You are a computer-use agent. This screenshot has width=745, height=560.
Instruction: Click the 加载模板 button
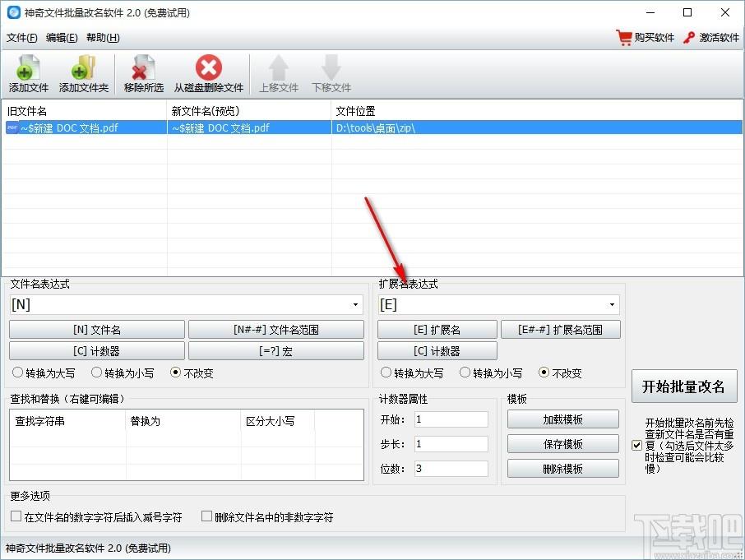(563, 419)
